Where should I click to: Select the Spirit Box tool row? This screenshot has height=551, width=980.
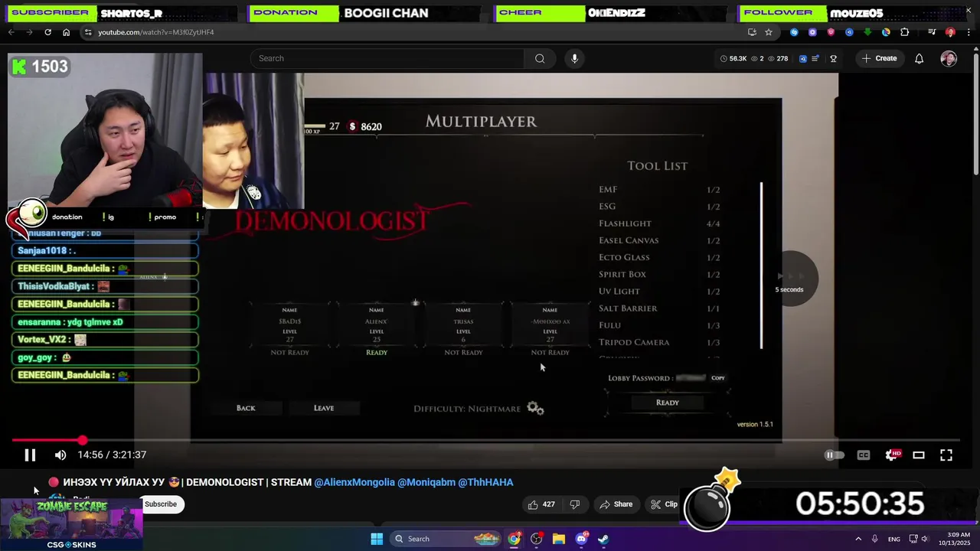pos(659,274)
